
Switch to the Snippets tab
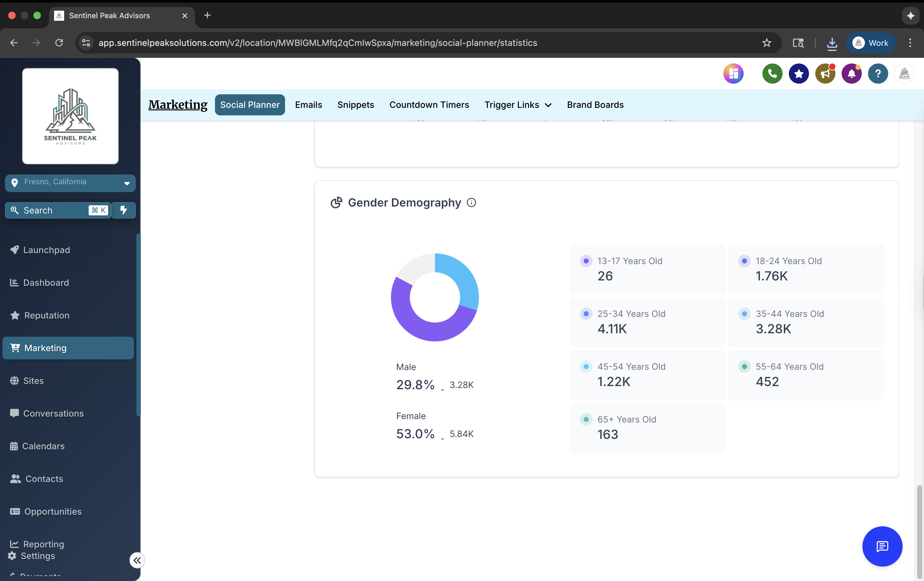pos(356,105)
